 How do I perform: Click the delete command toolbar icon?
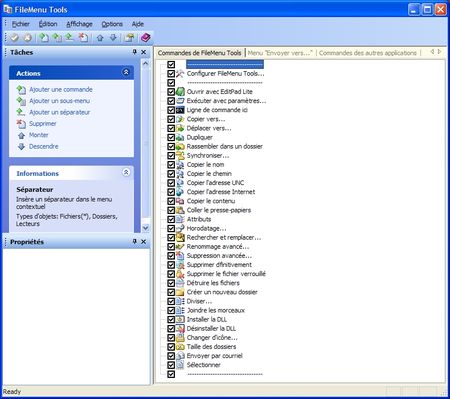[83, 38]
